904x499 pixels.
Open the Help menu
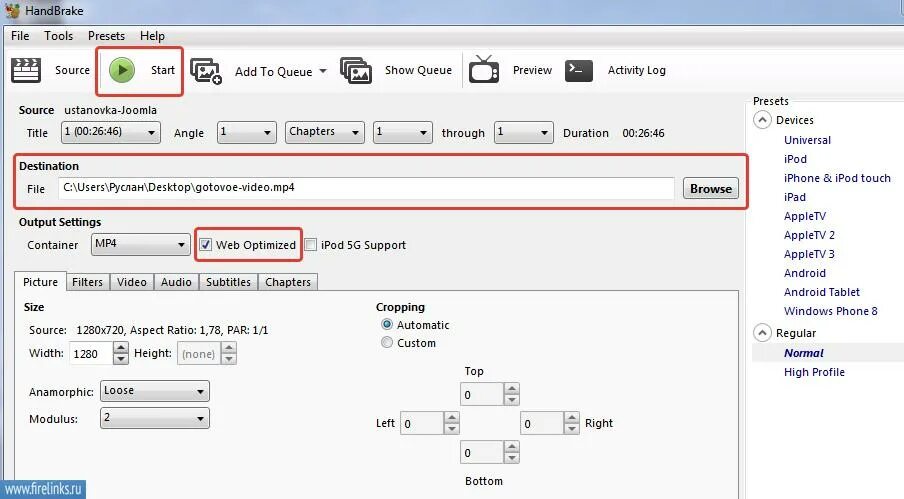coord(152,36)
